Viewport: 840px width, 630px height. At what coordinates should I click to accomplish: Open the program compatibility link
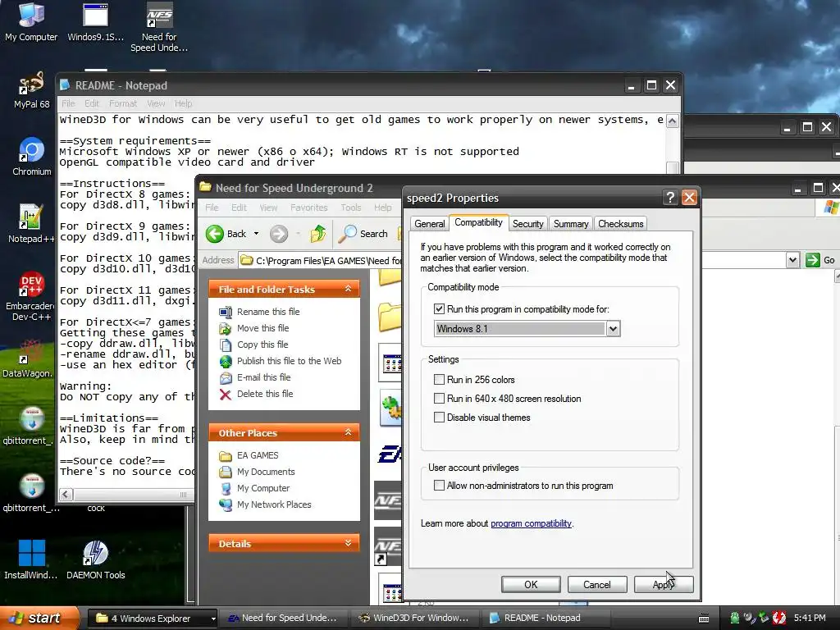[x=532, y=523]
